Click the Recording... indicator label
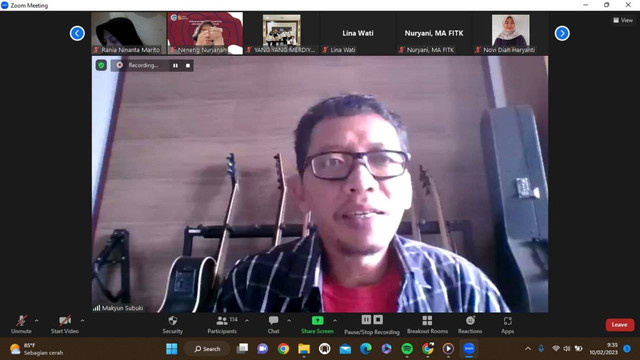This screenshot has height=360, width=640. (x=143, y=65)
